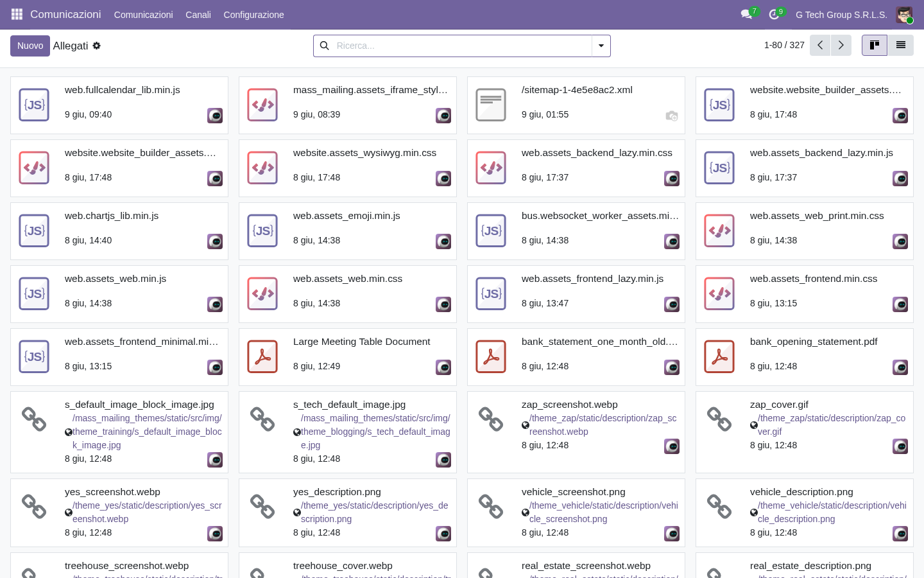
Task: Click link icon of vehicle_screenshot.png
Action: point(491,507)
